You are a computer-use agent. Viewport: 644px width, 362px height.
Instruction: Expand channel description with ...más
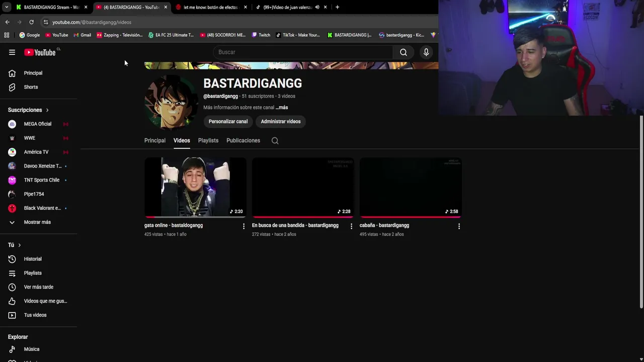(282, 108)
